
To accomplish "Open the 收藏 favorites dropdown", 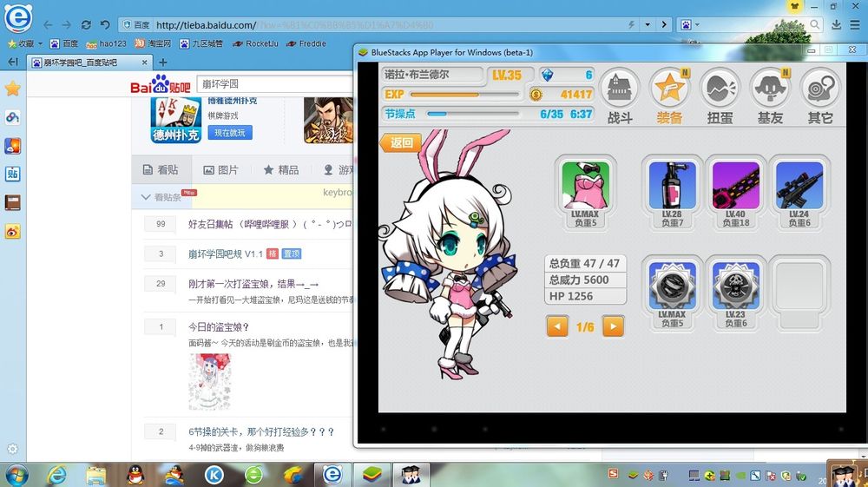I will tap(25, 43).
